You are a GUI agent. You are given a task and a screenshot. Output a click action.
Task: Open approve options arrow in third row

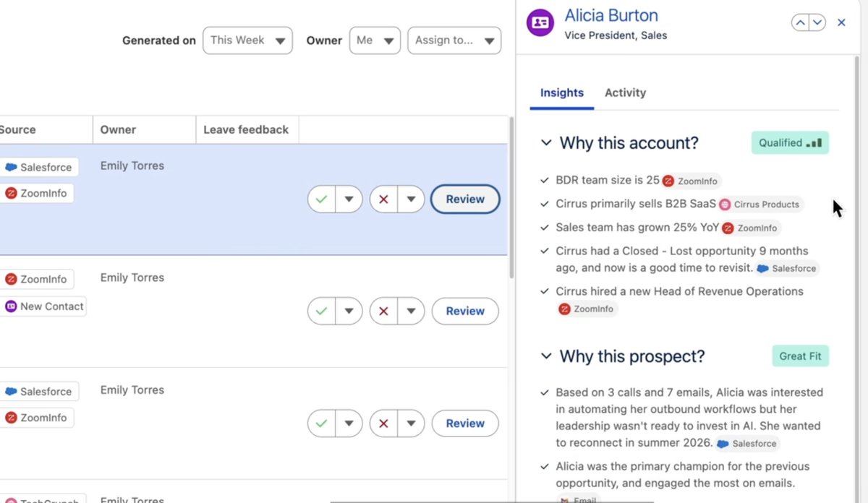coord(349,424)
